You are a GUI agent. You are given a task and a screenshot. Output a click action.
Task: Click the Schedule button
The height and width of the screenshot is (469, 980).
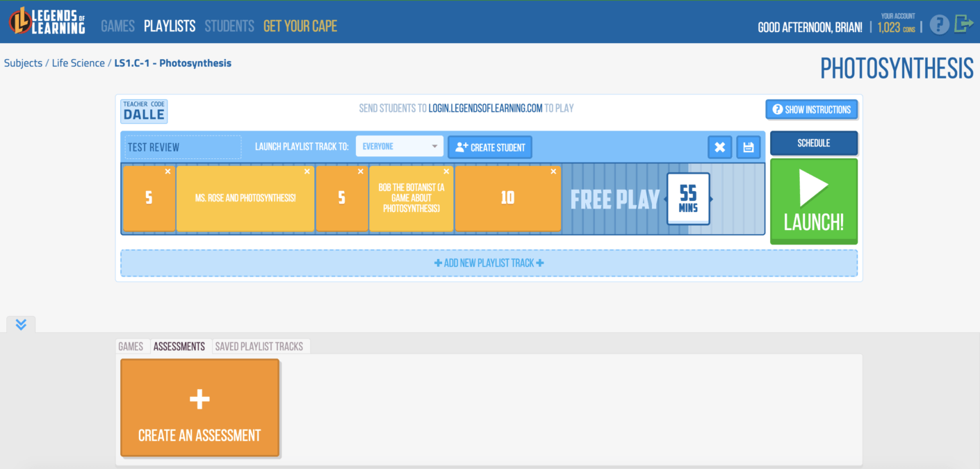(x=813, y=143)
